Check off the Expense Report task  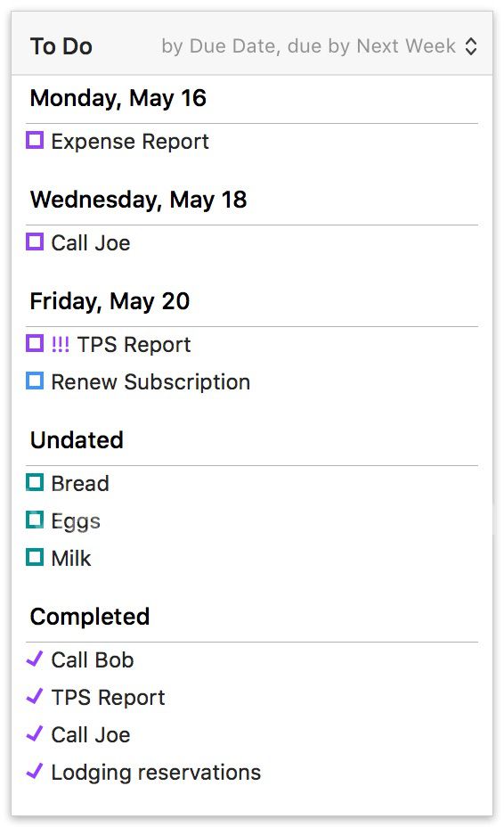tap(35, 140)
